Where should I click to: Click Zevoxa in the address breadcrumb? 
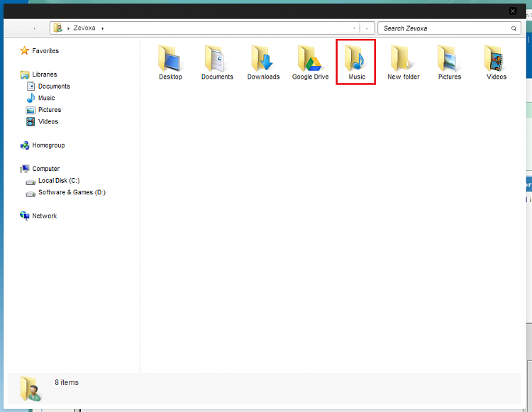click(84, 28)
